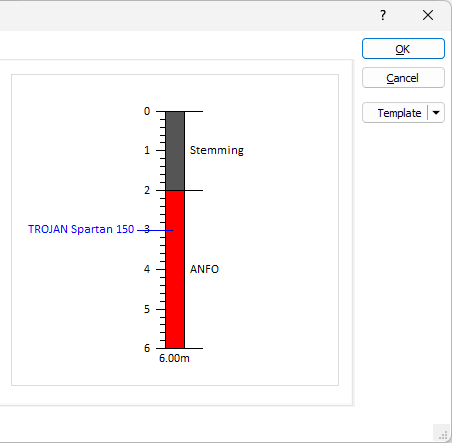Open the Template dropdown arrow
This screenshot has height=443, width=452.
[x=436, y=113]
